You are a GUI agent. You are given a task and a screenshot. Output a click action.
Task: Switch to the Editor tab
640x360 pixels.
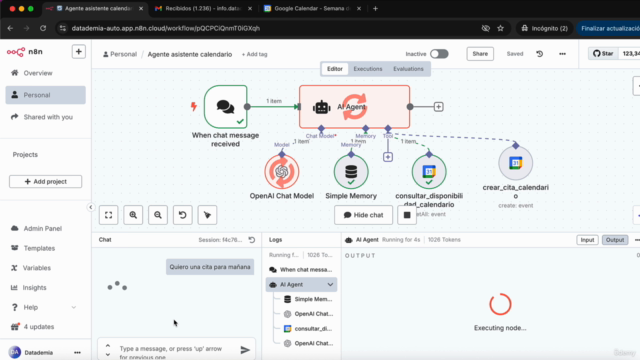pyautogui.click(x=335, y=69)
